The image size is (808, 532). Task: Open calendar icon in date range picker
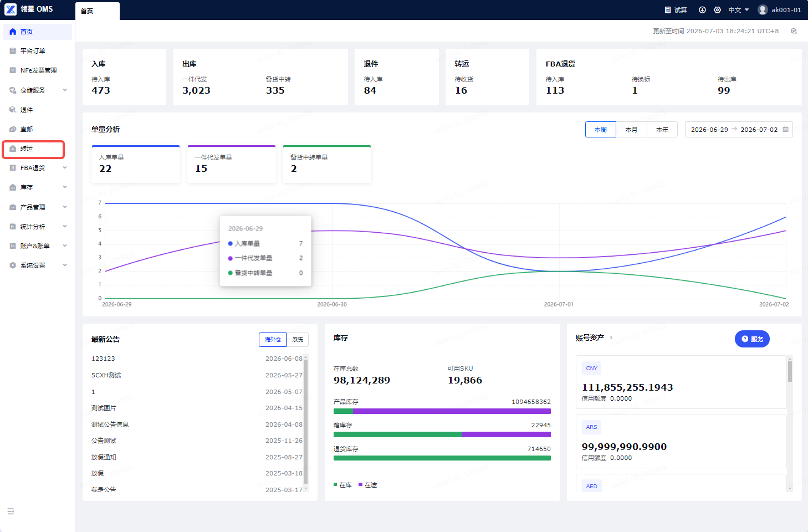(x=785, y=130)
